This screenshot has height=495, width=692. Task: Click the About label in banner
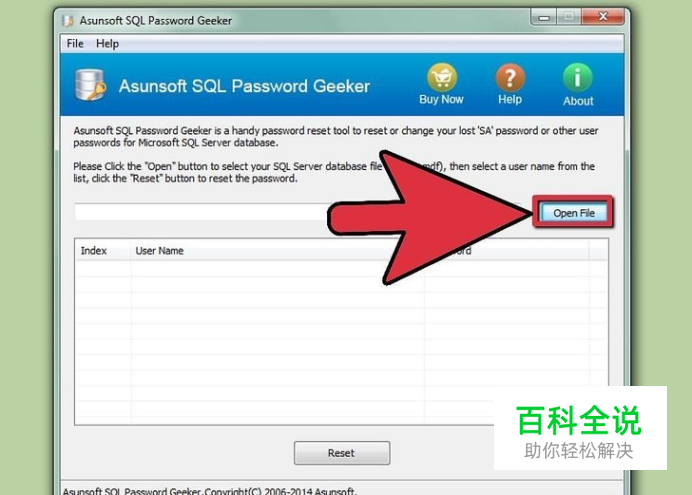tap(578, 101)
